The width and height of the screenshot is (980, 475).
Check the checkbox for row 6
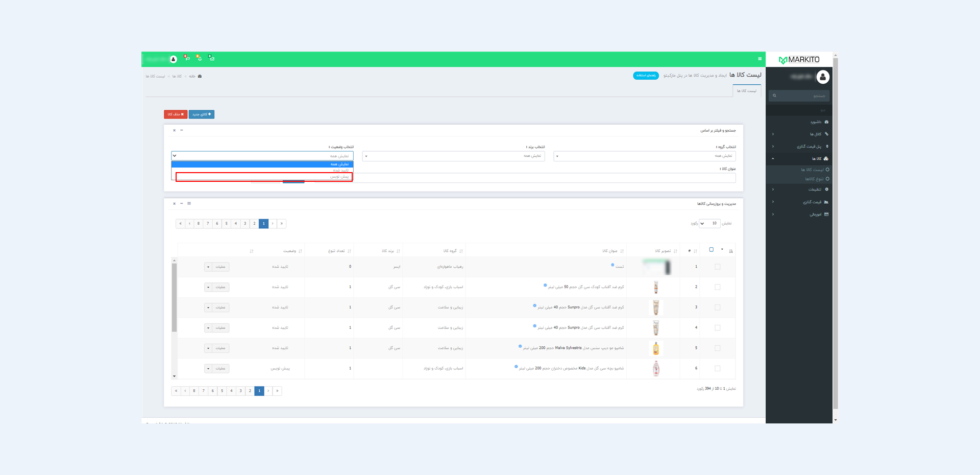[x=718, y=369]
